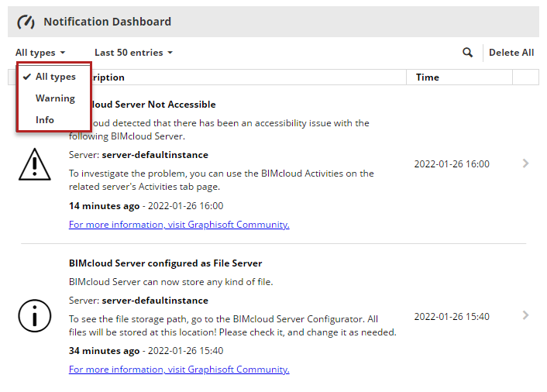The width and height of the screenshot is (547, 392).
Task: Filter notifications by Warning
Action: click(55, 98)
